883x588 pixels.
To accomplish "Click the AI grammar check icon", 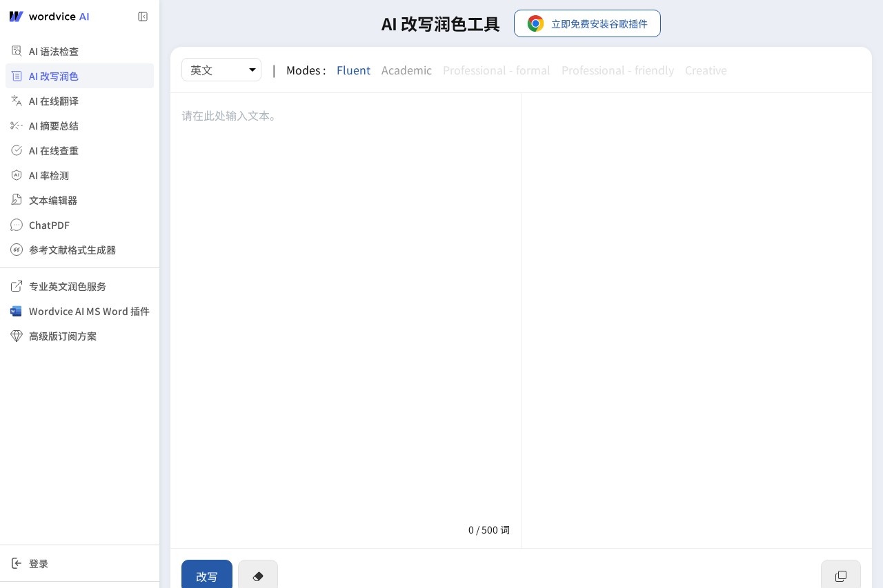I will point(17,51).
